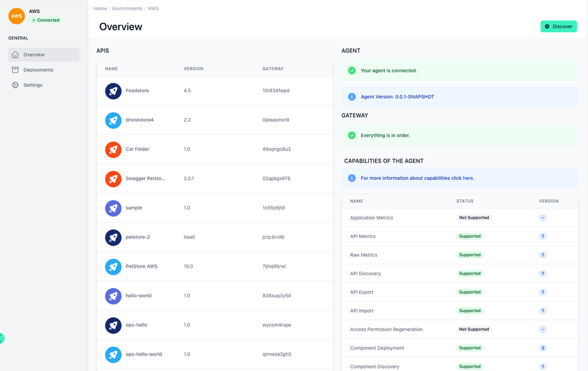Click the AWS environment avatar icon
The image size is (588, 371).
click(x=16, y=15)
